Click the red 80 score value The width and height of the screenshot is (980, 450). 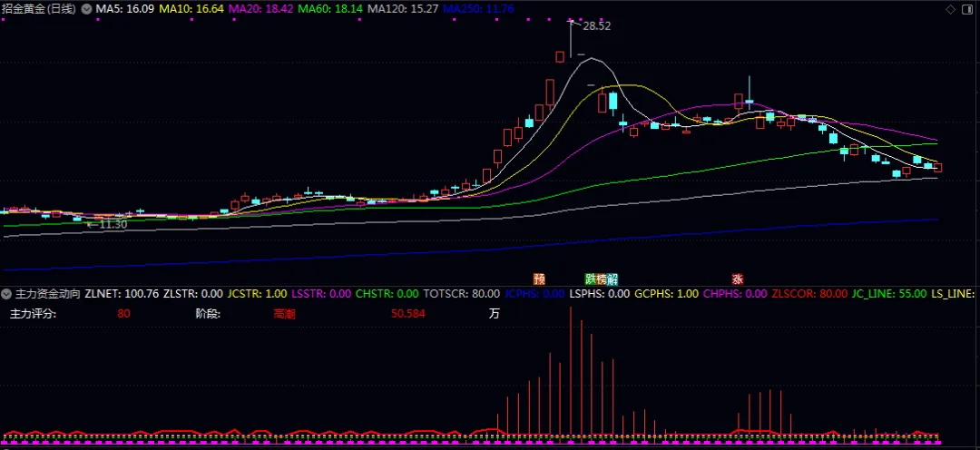pos(123,314)
